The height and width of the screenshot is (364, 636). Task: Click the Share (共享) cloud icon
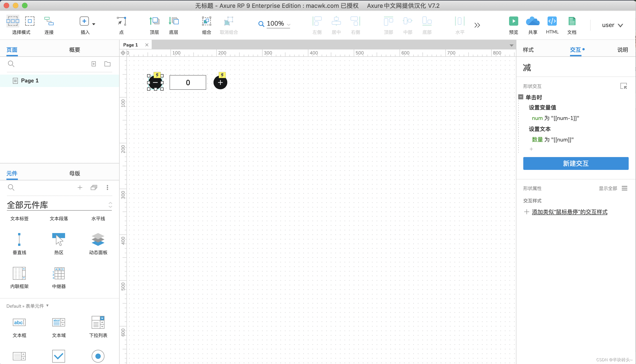click(532, 21)
